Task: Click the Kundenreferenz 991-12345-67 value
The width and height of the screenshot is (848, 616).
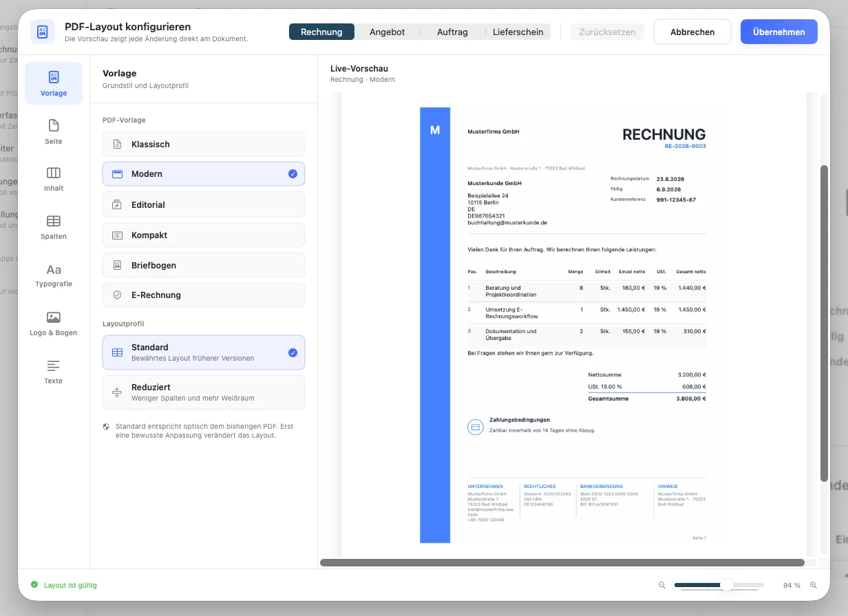Action: pyautogui.click(x=676, y=200)
